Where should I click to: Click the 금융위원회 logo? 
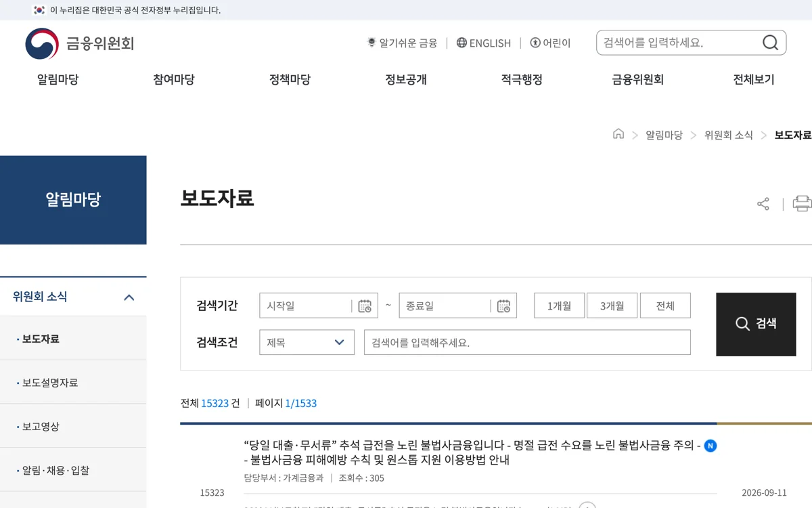[x=80, y=43]
